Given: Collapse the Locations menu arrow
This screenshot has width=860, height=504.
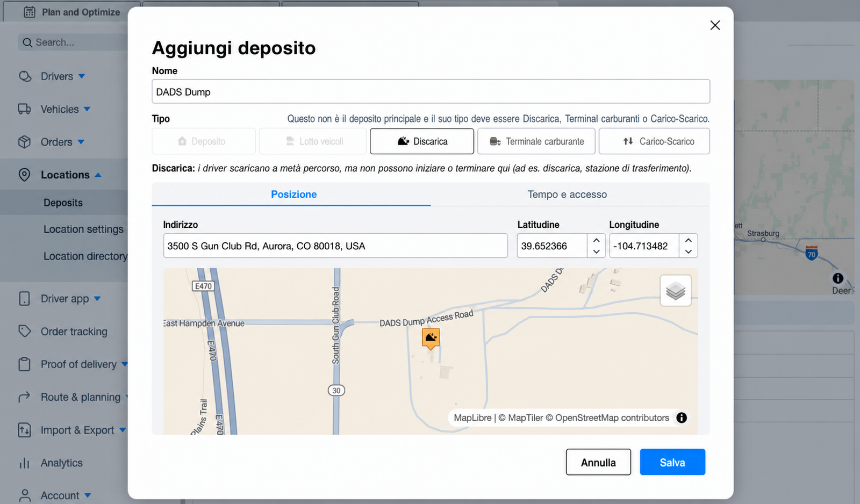Looking at the screenshot, I should pos(98,175).
